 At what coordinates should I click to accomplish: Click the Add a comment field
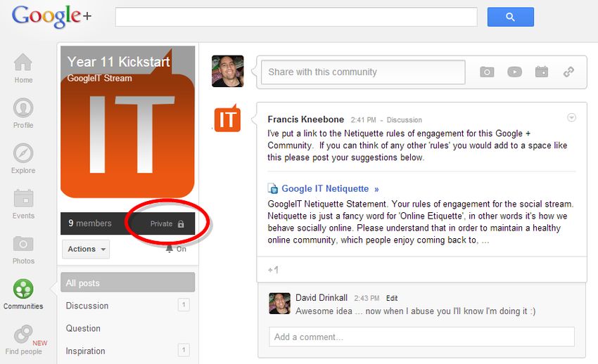(x=422, y=337)
